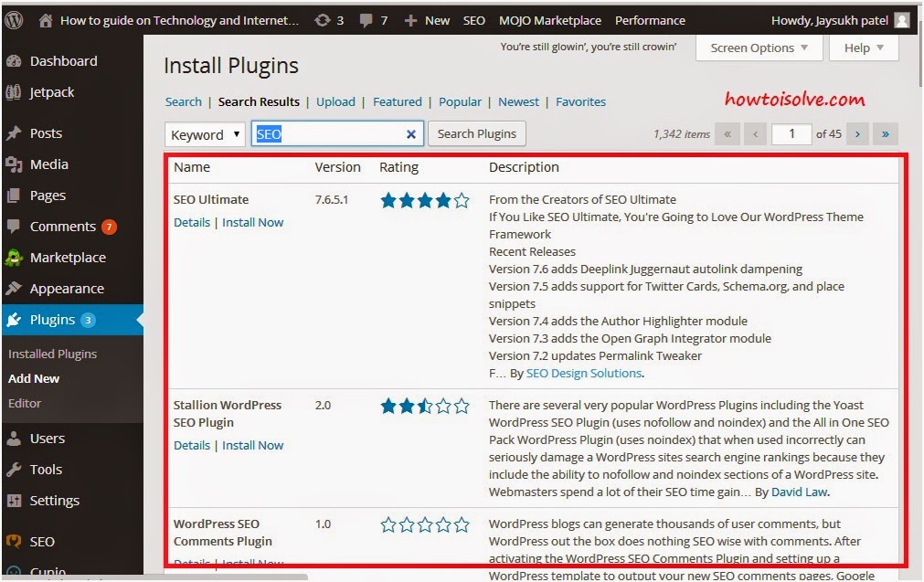The image size is (924, 582).
Task: Click the site title in admin bar
Action: tap(180, 21)
